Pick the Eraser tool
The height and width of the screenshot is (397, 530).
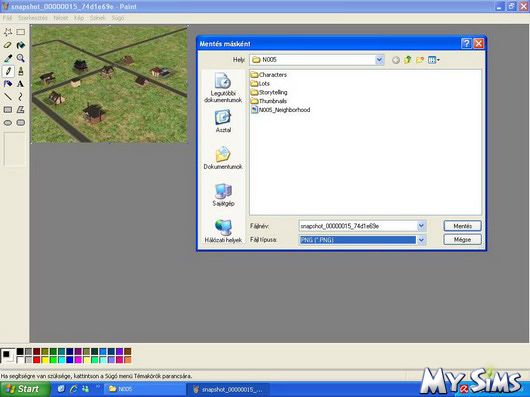[x=8, y=45]
